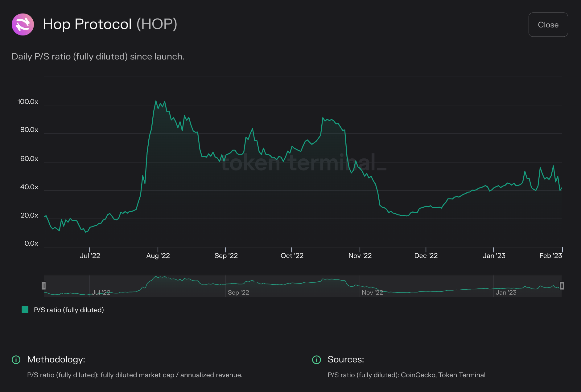Click the Close button
This screenshot has height=392, width=581.
point(548,25)
